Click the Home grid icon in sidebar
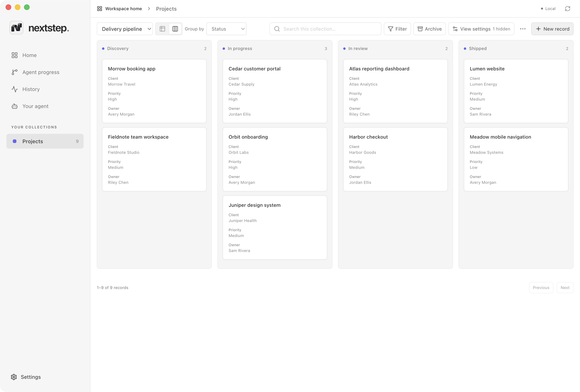 point(14,55)
